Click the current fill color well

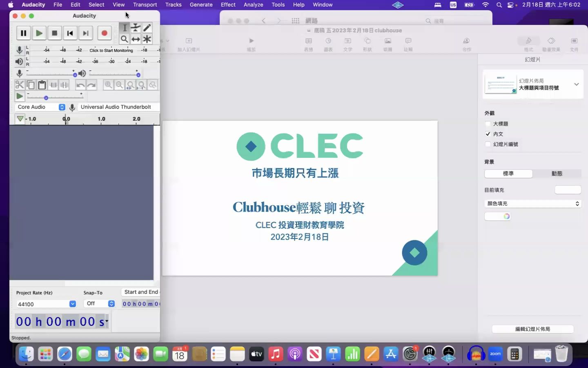tap(568, 190)
